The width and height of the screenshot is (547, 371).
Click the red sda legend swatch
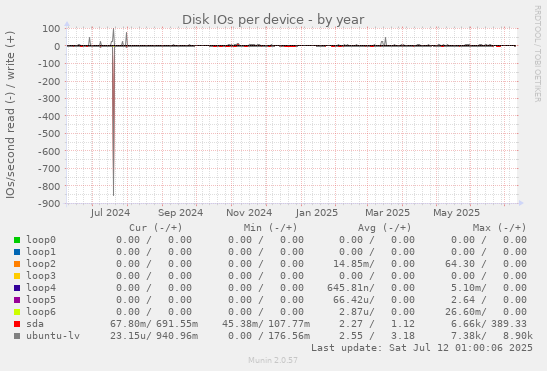(x=17, y=324)
